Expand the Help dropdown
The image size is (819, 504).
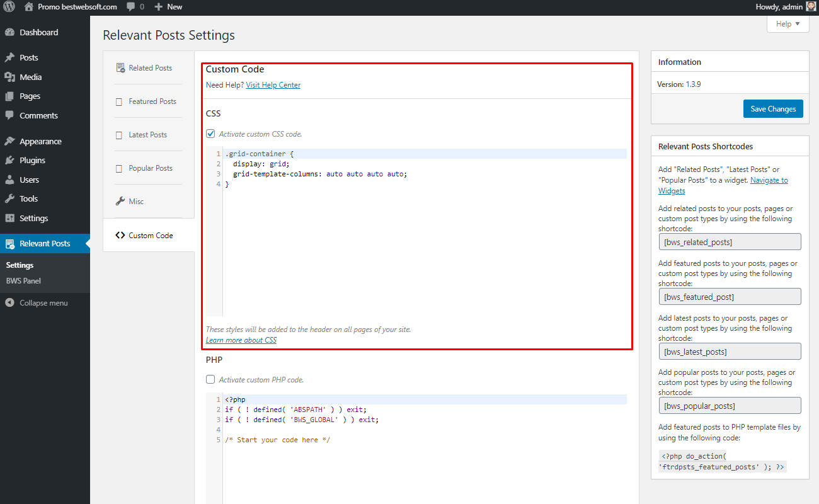click(x=787, y=24)
